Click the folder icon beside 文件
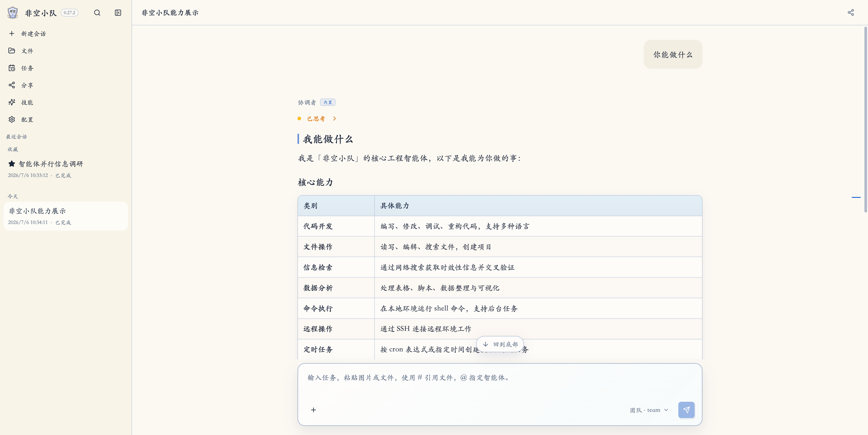The image size is (868, 435). click(12, 51)
